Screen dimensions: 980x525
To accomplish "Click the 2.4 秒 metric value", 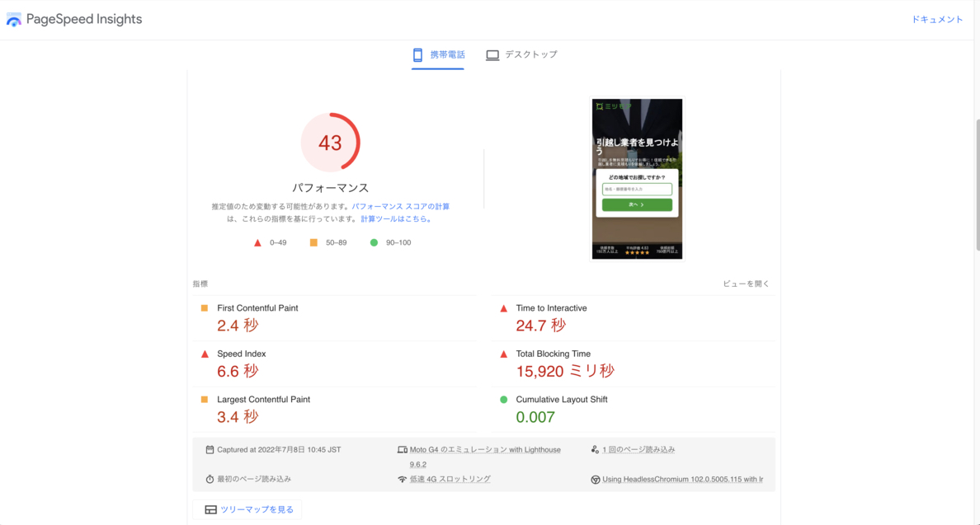I will (238, 326).
